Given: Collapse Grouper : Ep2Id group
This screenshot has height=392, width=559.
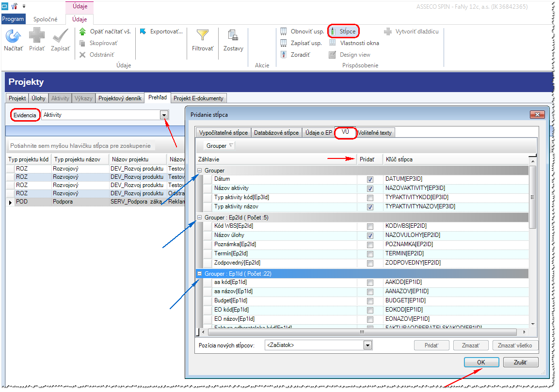Looking at the screenshot, I should tap(200, 218).
